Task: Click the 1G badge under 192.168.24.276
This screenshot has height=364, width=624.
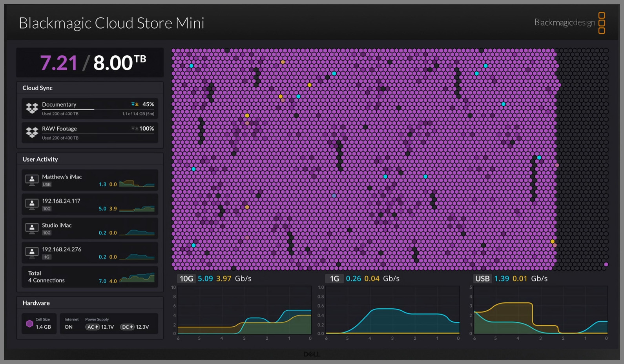Action: click(x=47, y=257)
